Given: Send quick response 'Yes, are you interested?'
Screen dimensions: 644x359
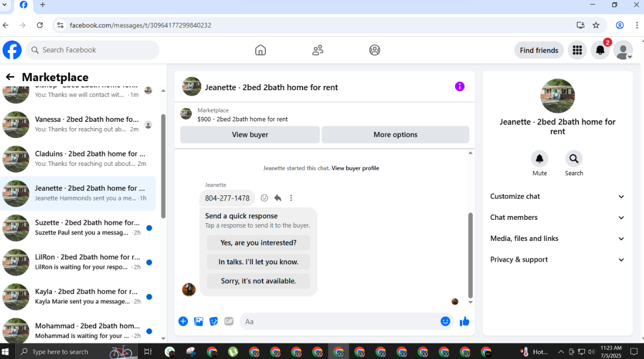Looking at the screenshot, I should point(259,243).
